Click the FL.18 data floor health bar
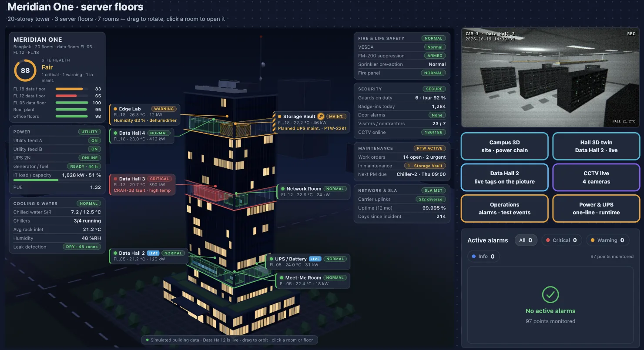Viewport: 644px width, 350px height. point(71,89)
